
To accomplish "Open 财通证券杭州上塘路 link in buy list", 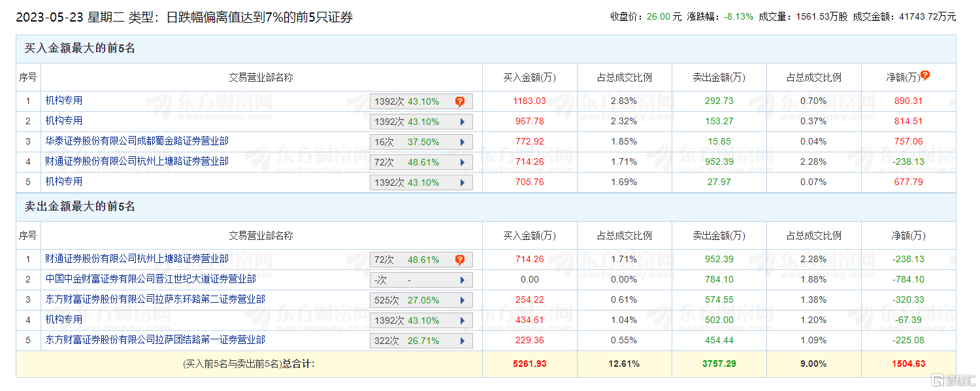I will pyautogui.click(x=137, y=161).
